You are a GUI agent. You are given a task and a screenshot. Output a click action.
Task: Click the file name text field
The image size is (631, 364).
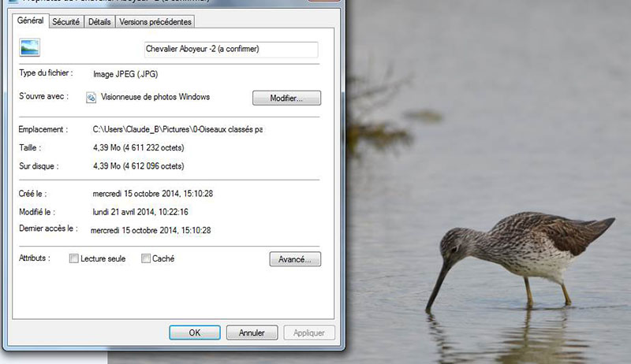(230, 50)
